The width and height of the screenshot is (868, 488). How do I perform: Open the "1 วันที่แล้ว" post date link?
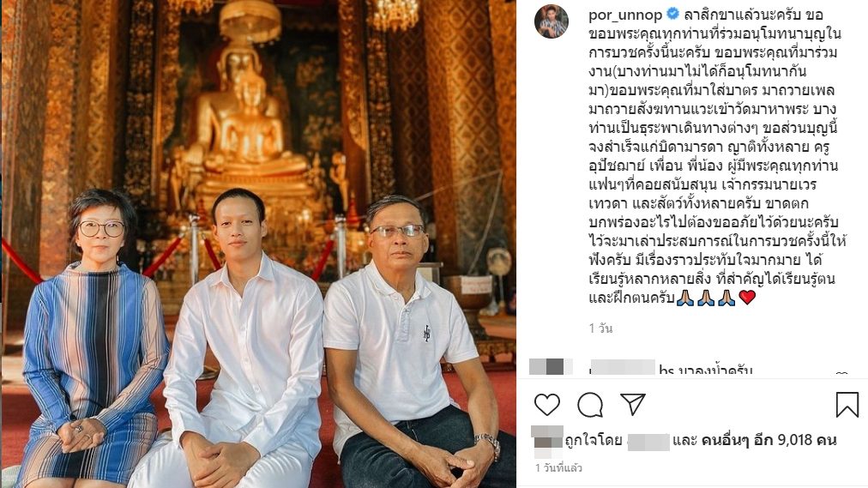point(558,468)
